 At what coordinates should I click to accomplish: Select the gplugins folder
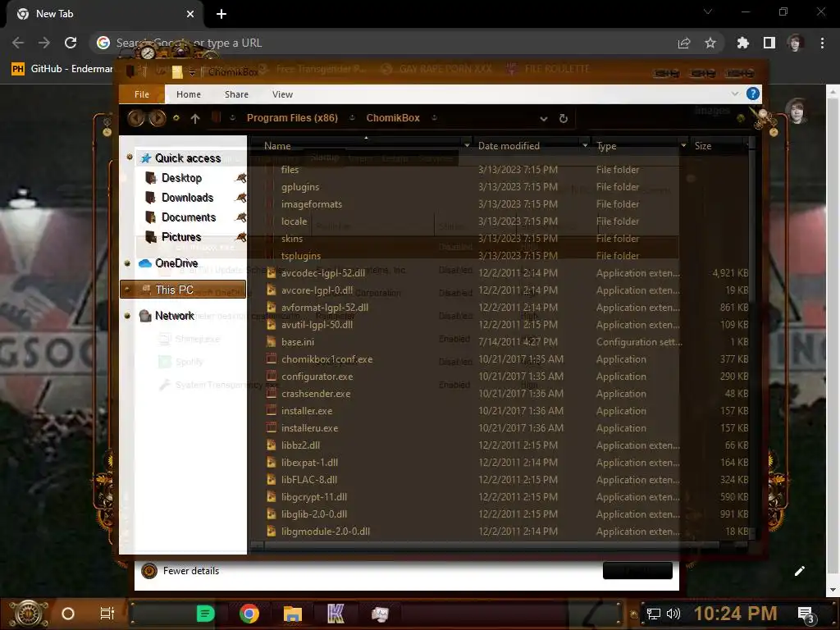pyautogui.click(x=300, y=187)
